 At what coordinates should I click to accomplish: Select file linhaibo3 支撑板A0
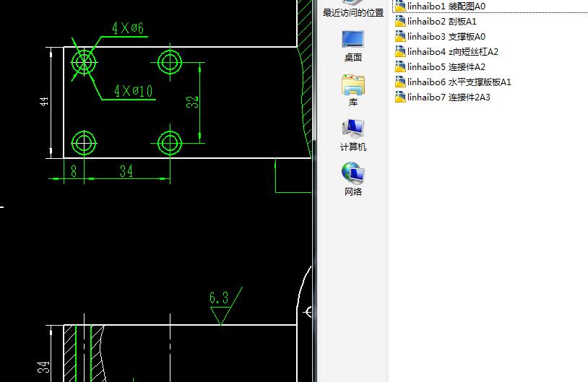[x=441, y=36]
